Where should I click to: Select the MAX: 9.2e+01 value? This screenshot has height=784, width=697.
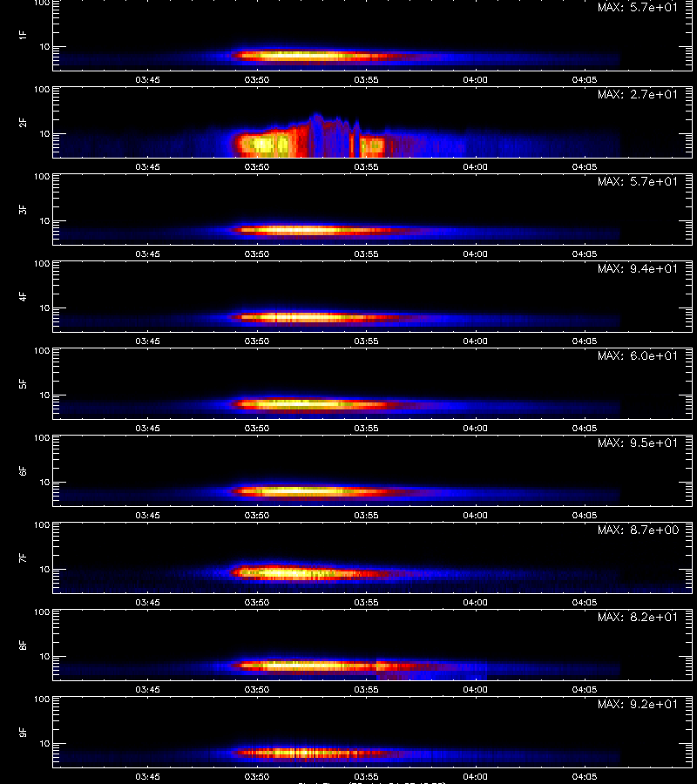pyautogui.click(x=638, y=704)
